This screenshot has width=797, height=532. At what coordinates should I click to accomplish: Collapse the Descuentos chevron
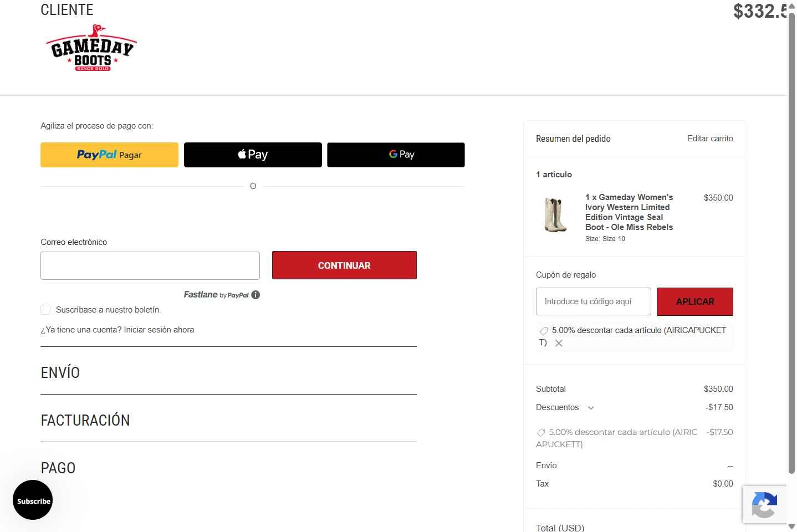point(591,408)
